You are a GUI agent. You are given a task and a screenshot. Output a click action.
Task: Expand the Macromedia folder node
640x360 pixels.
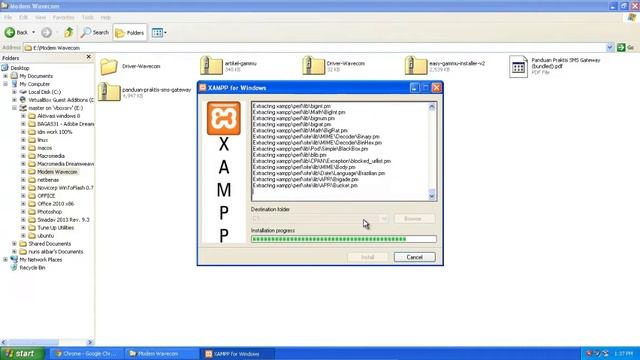(23, 156)
